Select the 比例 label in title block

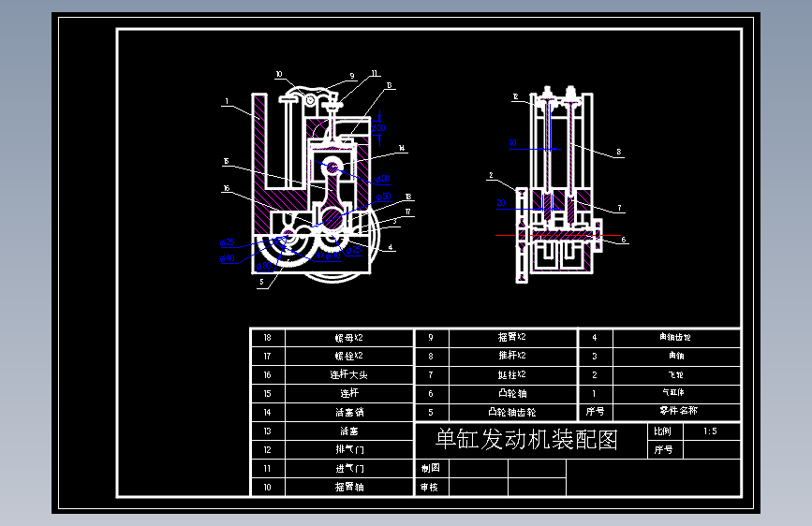coord(663,431)
